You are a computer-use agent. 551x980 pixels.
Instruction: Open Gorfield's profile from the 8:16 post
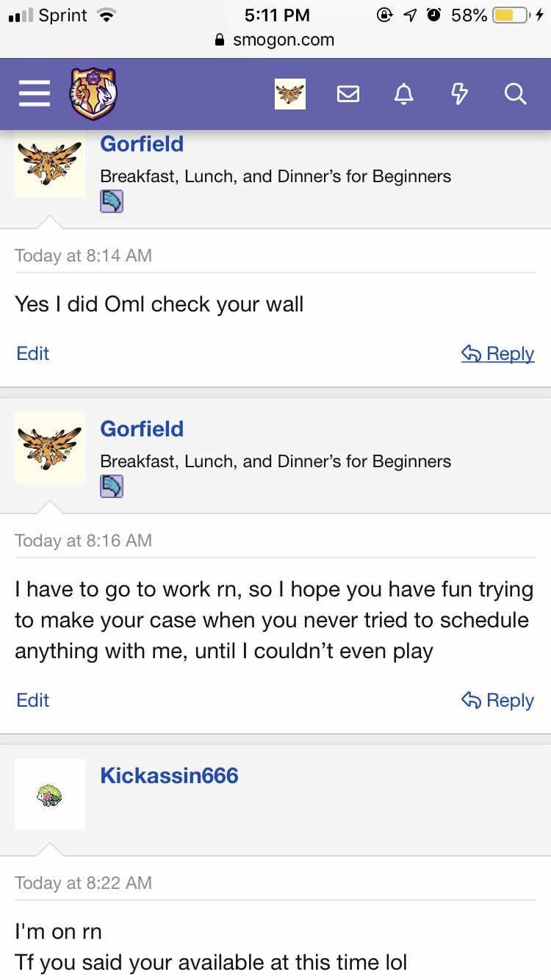pyautogui.click(x=142, y=429)
